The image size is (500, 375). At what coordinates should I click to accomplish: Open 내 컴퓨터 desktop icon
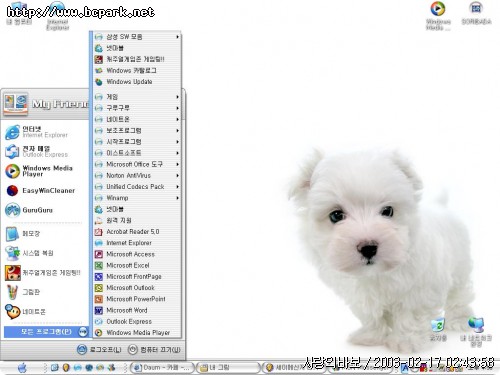[19, 13]
